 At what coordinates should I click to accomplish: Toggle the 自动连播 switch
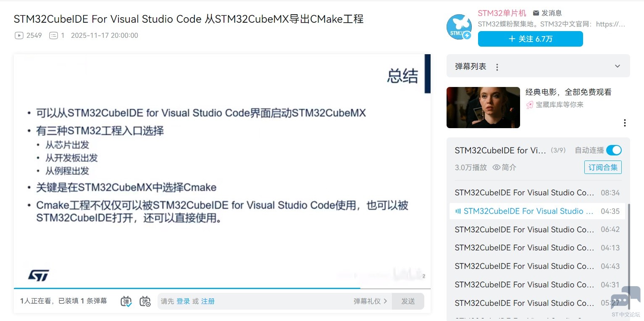(614, 150)
